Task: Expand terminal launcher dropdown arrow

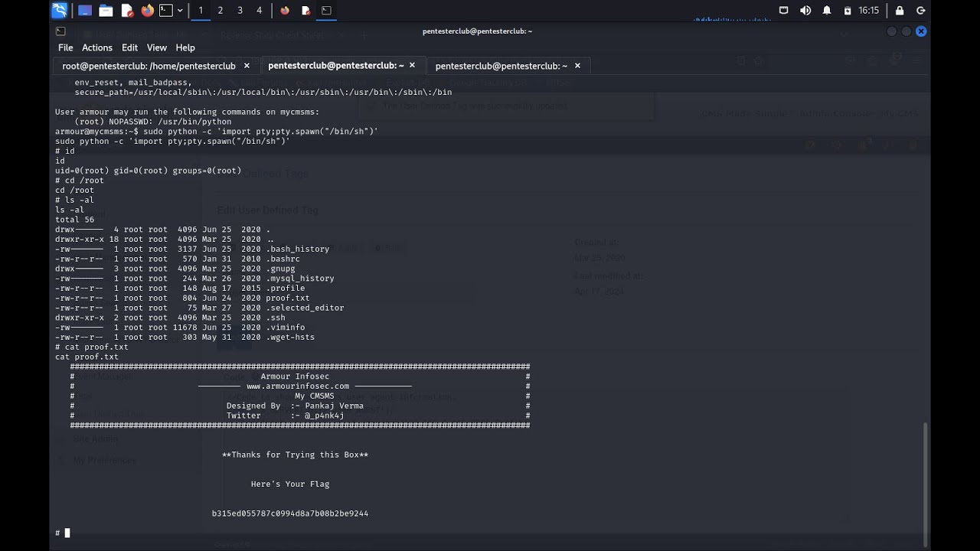Action: [x=180, y=11]
